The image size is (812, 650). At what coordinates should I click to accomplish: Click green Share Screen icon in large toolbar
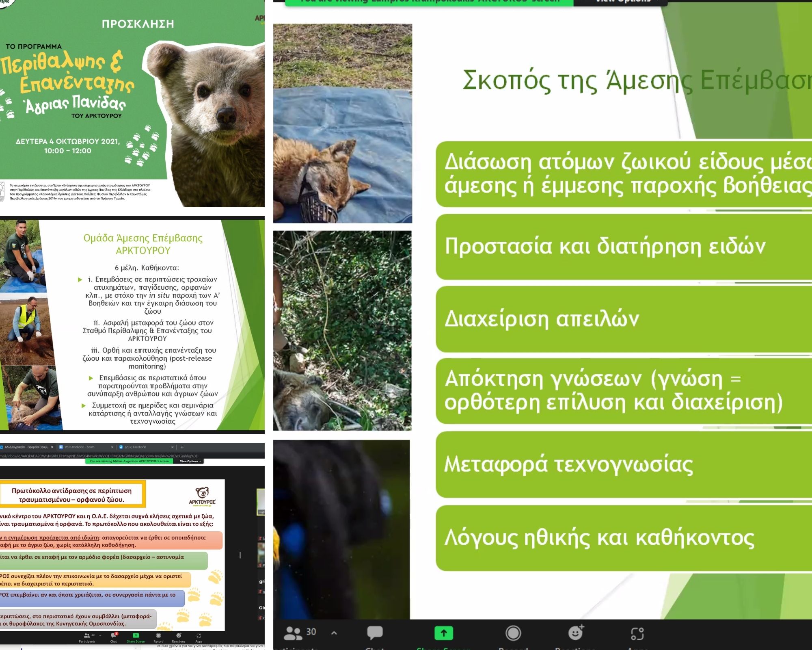[443, 633]
